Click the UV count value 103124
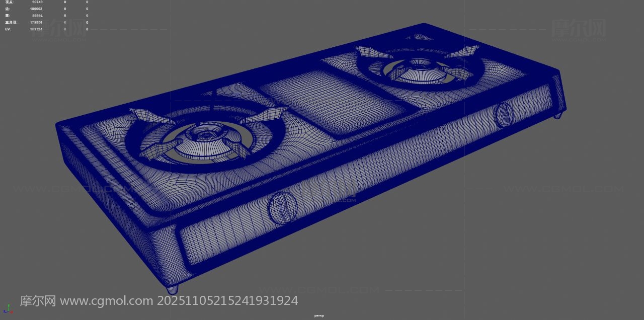Image resolution: width=644 pixels, height=320 pixels. click(x=36, y=29)
